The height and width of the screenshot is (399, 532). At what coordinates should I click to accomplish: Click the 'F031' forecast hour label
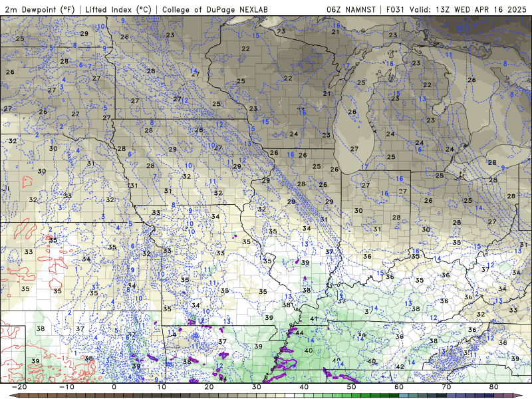pos(395,9)
